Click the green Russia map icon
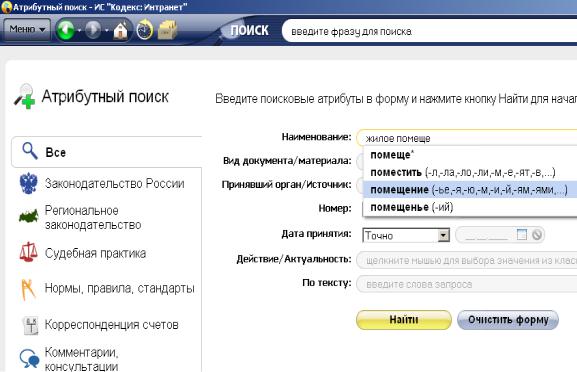Screen dimensions: 577x372 (28, 216)
